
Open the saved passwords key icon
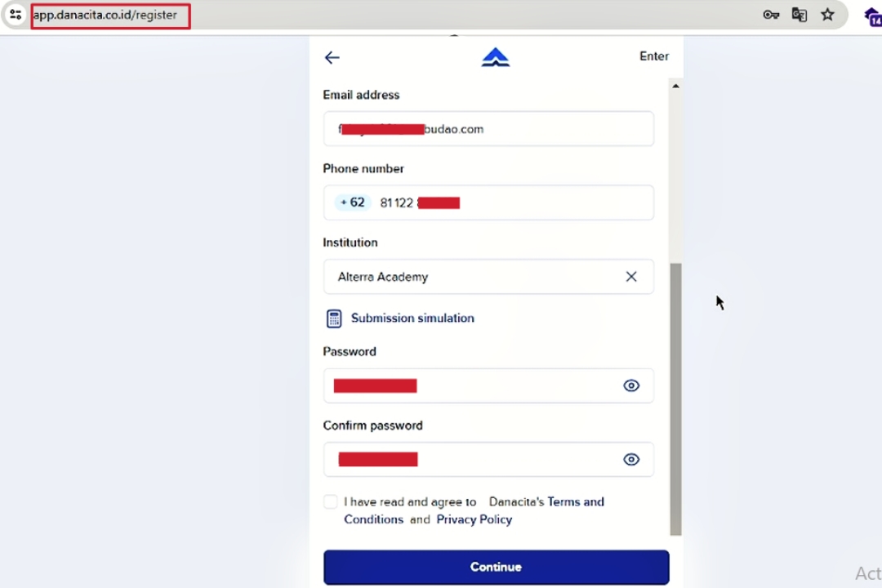point(771,15)
